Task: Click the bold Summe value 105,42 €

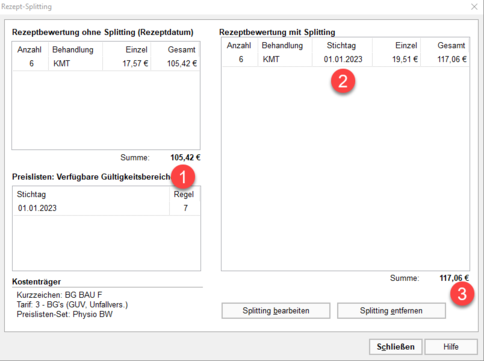Action: click(x=185, y=158)
